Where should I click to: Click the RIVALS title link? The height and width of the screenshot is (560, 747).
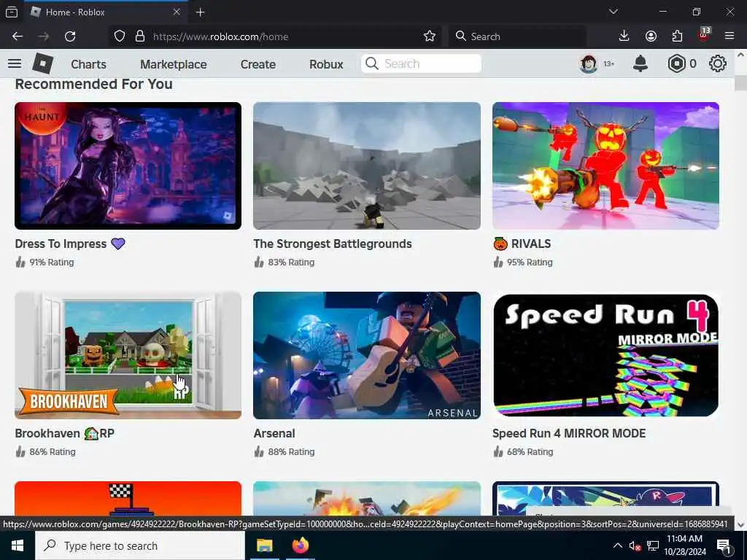click(x=522, y=244)
